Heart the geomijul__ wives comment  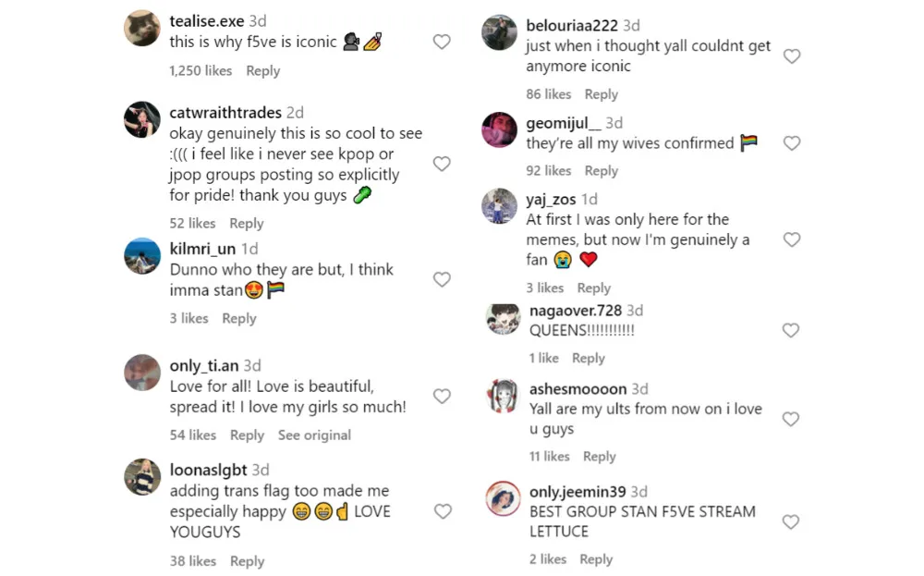pyautogui.click(x=791, y=143)
